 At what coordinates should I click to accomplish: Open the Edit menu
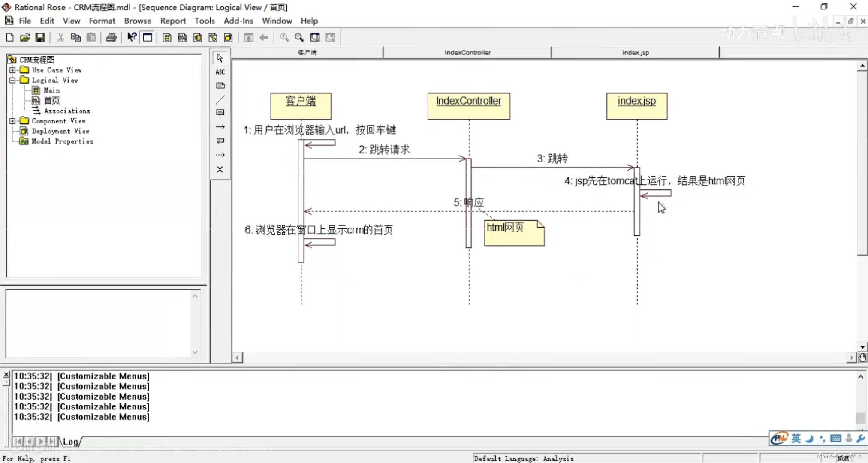pos(47,21)
